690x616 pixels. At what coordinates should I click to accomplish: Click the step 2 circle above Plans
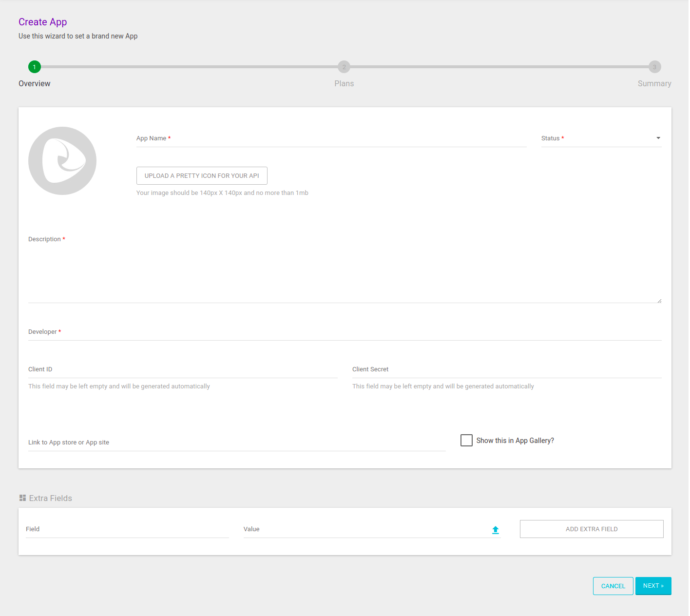[344, 67]
